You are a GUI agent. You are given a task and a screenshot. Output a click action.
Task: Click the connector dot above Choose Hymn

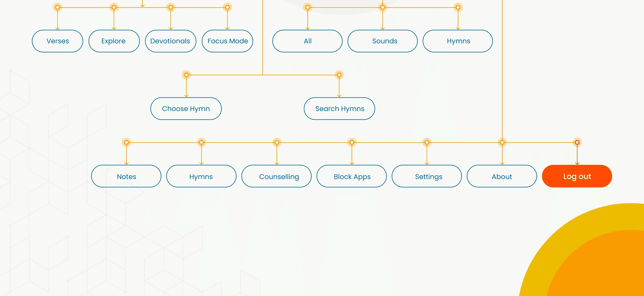(186, 75)
